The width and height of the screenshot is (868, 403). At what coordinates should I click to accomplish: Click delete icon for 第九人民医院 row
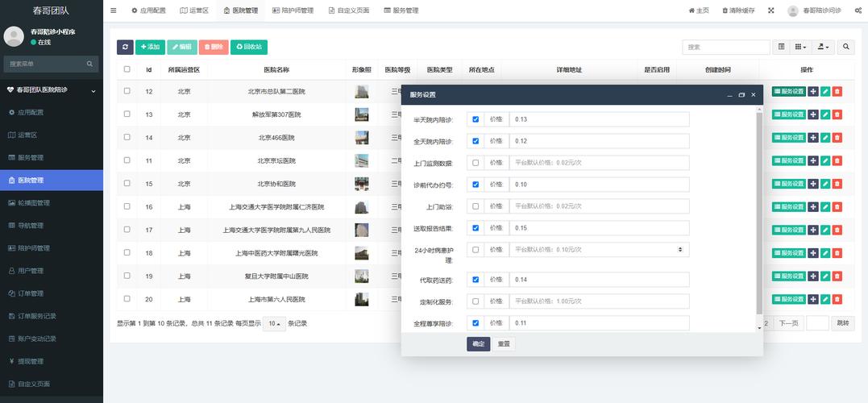pyautogui.click(x=837, y=230)
